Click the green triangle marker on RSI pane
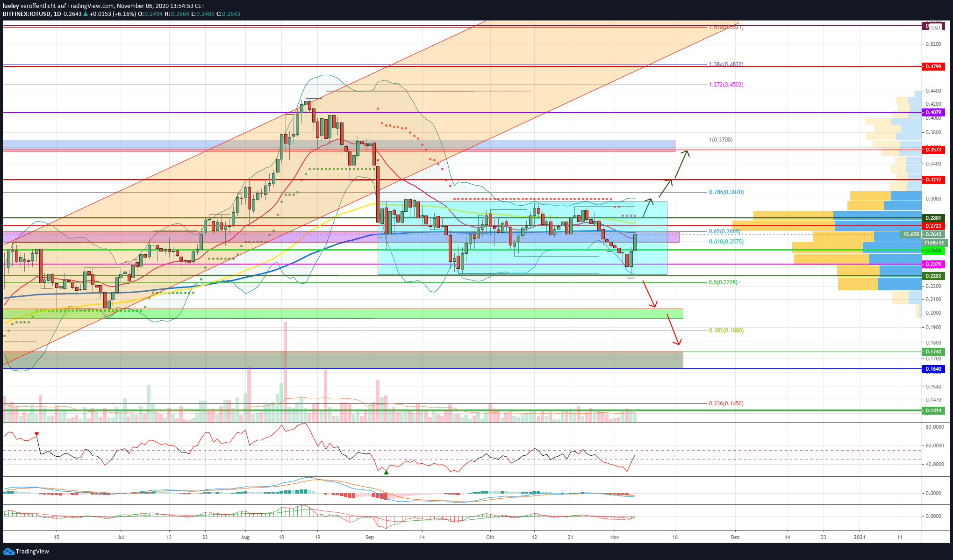953x560 pixels. pyautogui.click(x=386, y=473)
